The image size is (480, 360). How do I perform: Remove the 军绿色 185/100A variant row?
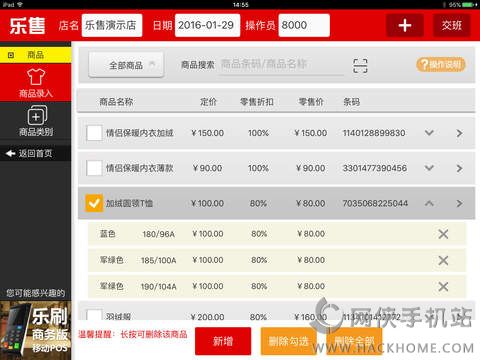point(443,260)
